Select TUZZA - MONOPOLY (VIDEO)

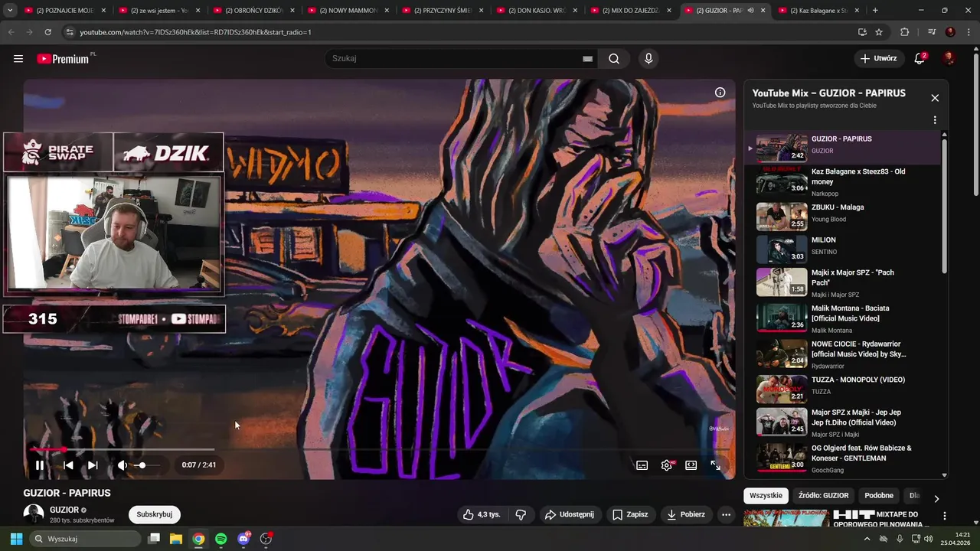pyautogui.click(x=842, y=389)
